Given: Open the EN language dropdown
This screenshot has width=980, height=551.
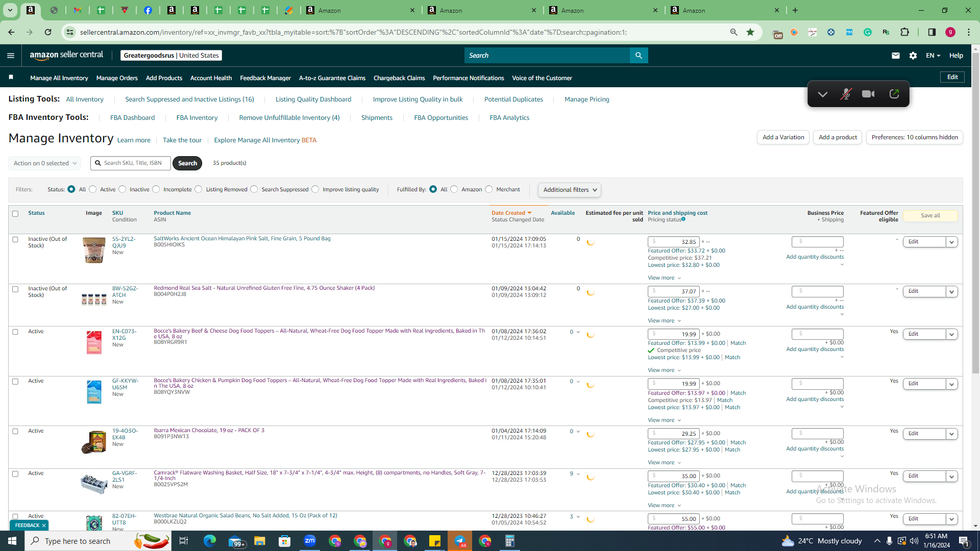Looking at the screenshot, I should (x=933, y=56).
